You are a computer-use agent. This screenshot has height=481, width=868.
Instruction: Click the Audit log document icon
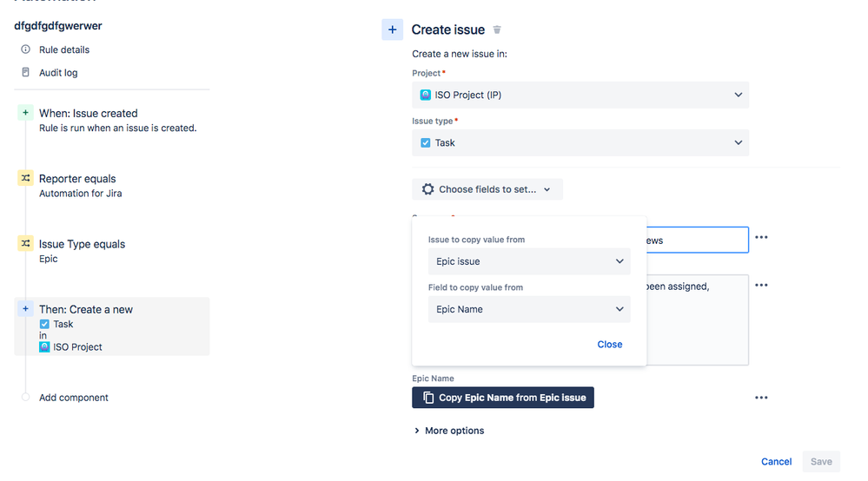(26, 73)
